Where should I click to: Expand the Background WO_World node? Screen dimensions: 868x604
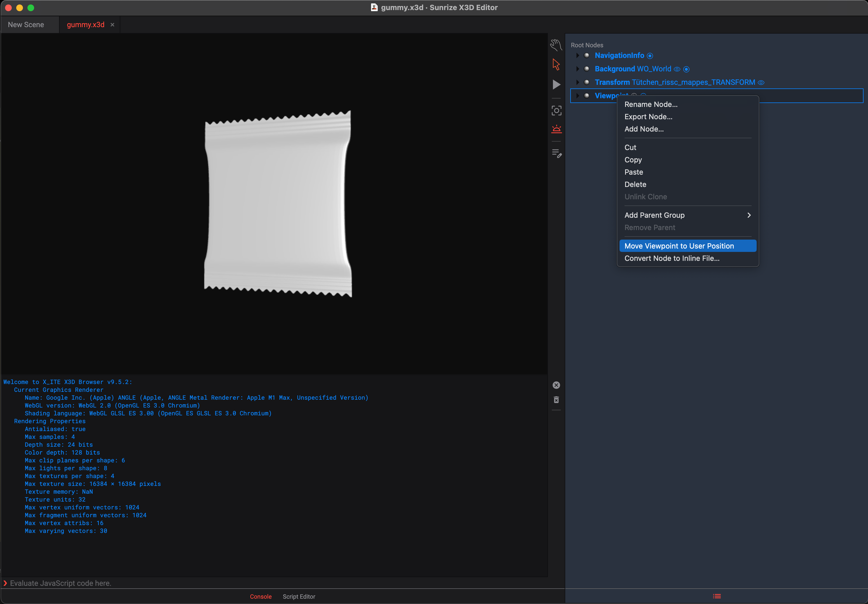575,69
